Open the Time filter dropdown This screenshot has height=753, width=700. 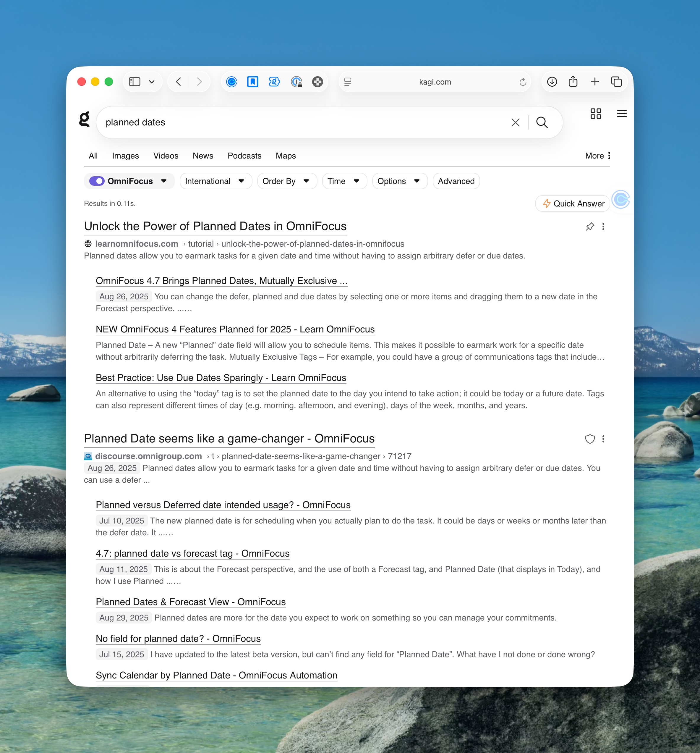[344, 181]
